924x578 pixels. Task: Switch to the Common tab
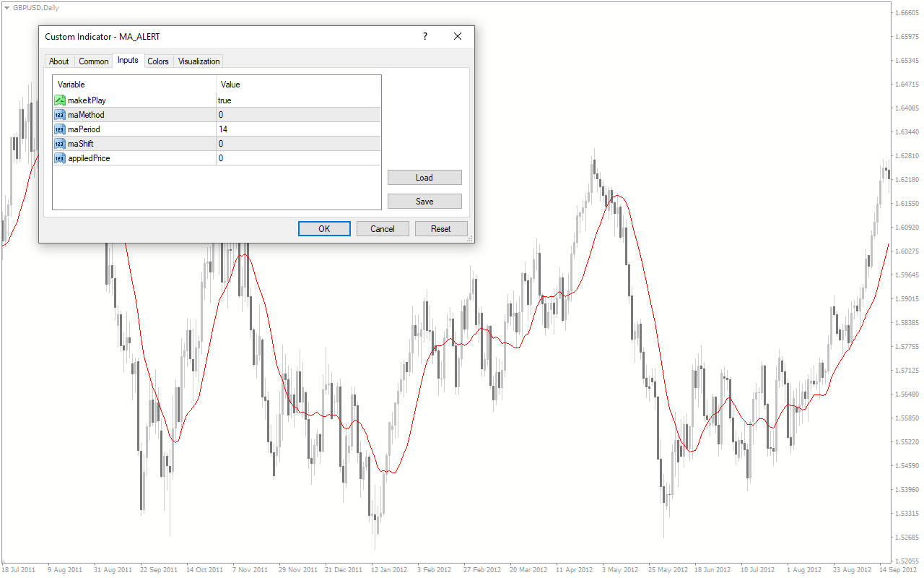click(94, 61)
